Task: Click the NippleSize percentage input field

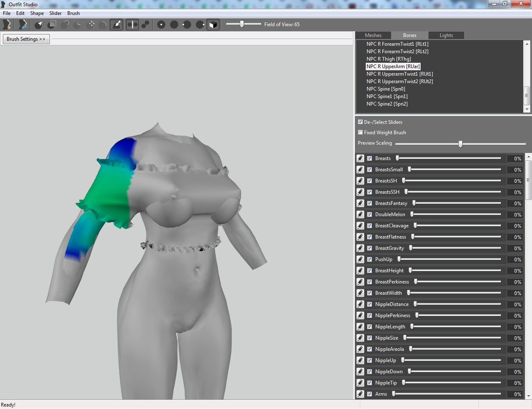Action: (515, 338)
